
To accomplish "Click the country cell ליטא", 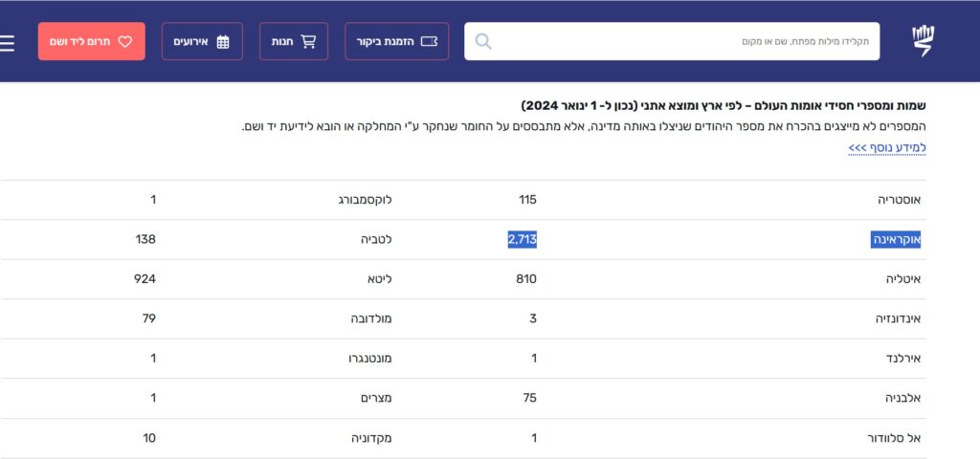I will click(x=380, y=279).
